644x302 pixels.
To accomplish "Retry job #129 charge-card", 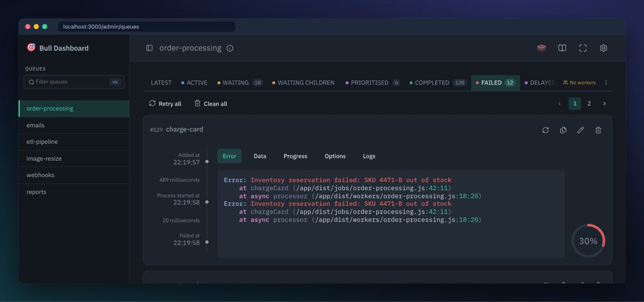I will coord(545,130).
